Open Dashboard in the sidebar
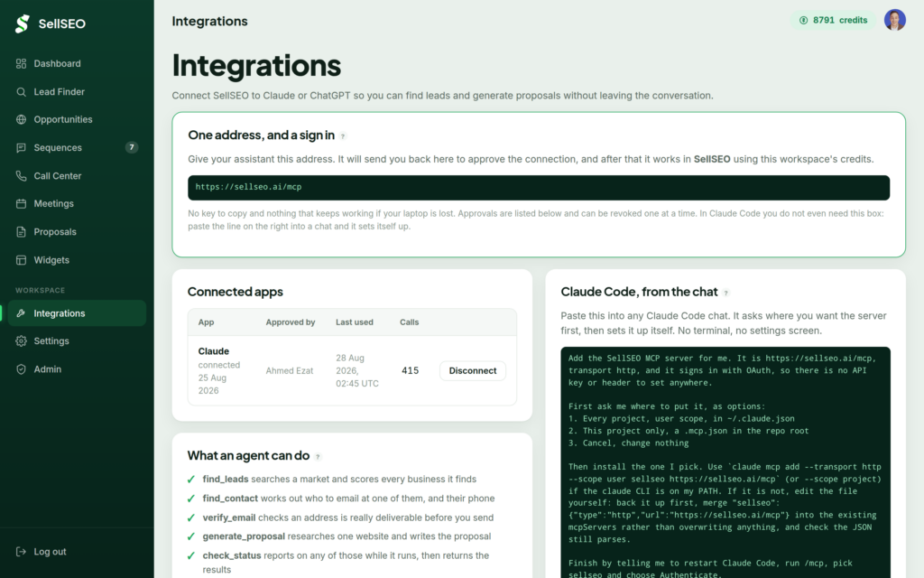924x578 pixels. click(x=77, y=64)
